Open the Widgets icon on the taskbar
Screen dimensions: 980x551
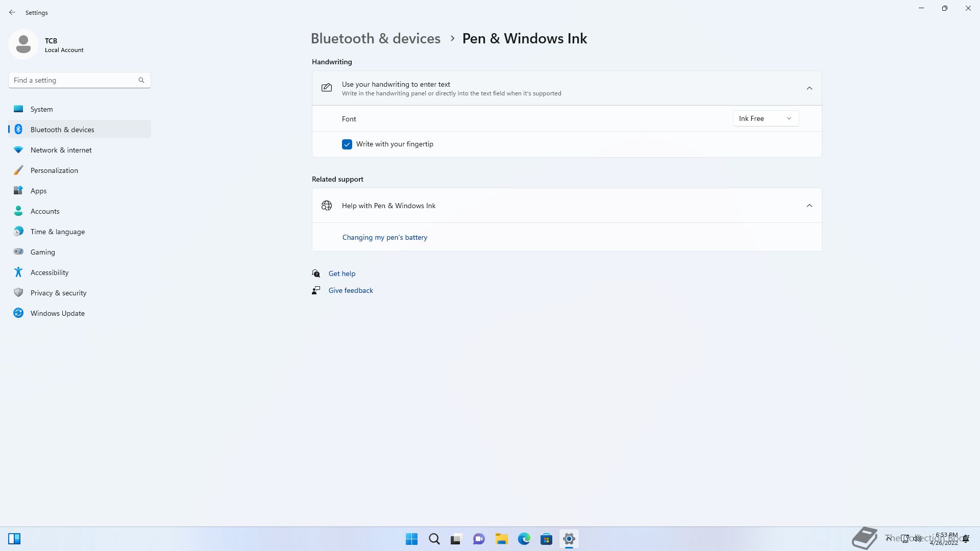pos(14,539)
